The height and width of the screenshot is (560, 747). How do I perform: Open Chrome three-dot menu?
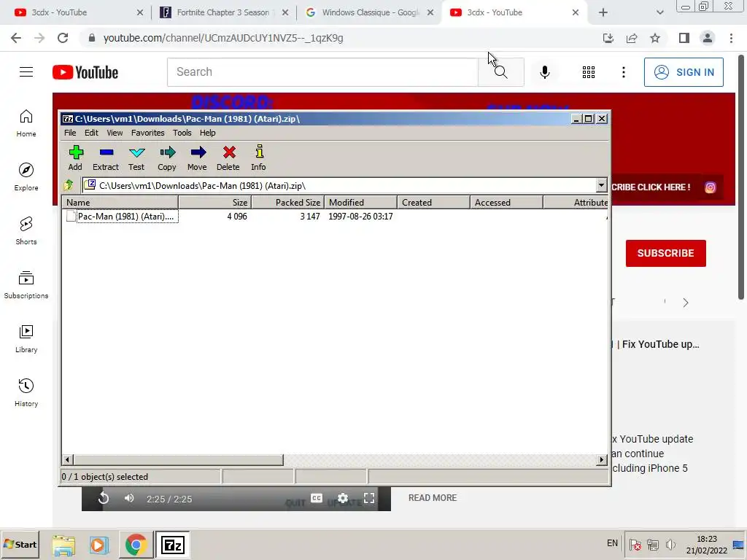click(x=731, y=38)
